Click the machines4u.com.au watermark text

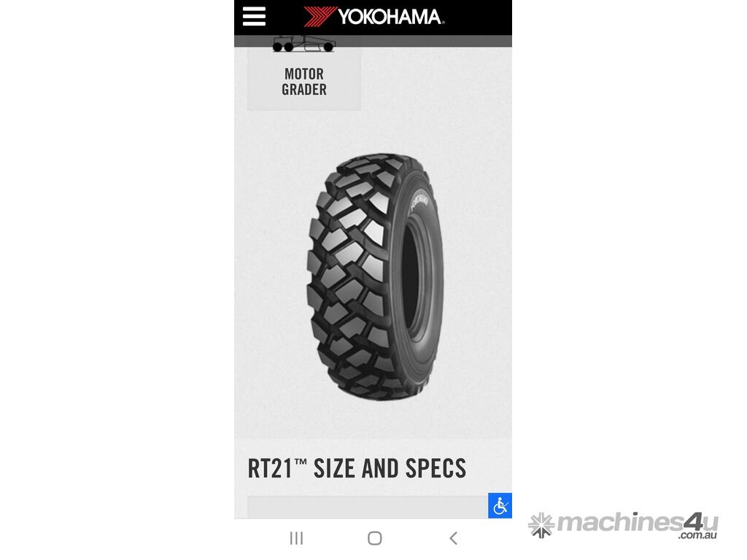click(x=637, y=526)
